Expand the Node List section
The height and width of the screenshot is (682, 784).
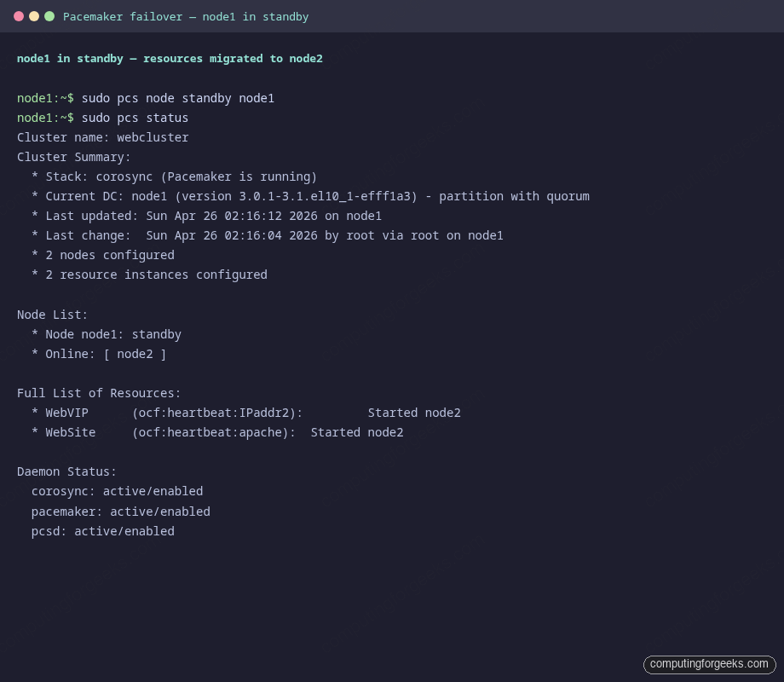(52, 315)
